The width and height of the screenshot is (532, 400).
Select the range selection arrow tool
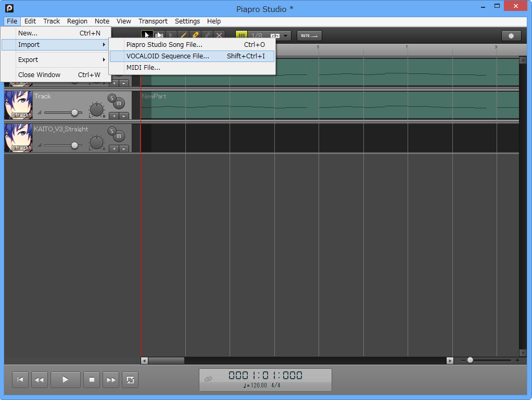coord(159,35)
